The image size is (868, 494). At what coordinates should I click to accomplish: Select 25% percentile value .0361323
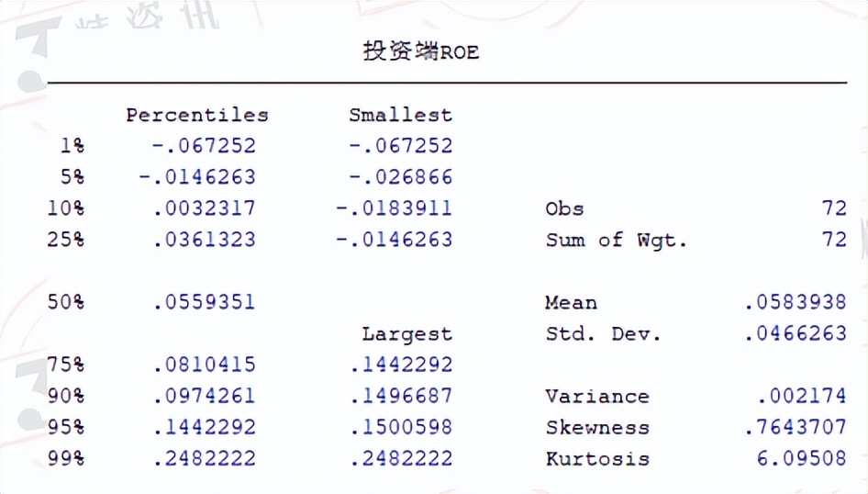[x=204, y=240]
